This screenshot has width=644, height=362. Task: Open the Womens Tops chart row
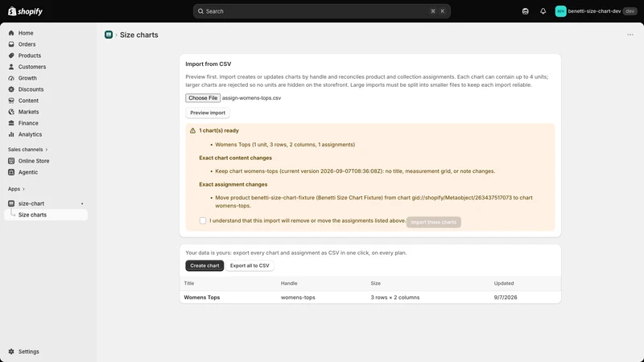click(x=370, y=297)
